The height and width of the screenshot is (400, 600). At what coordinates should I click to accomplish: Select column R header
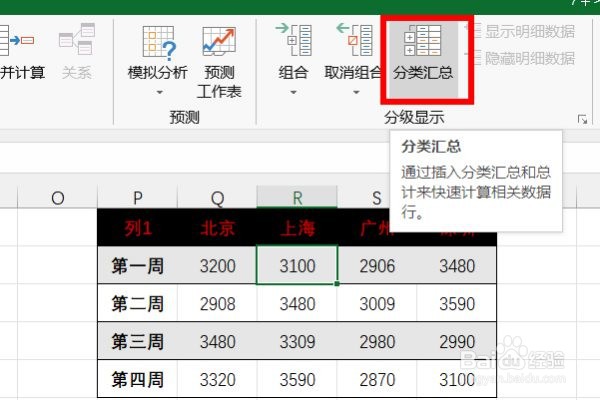(x=297, y=198)
